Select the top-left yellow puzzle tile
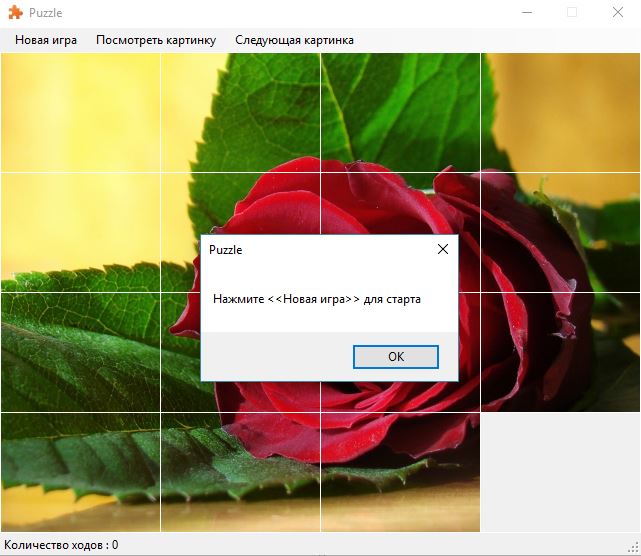This screenshot has height=556, width=641. point(80,112)
